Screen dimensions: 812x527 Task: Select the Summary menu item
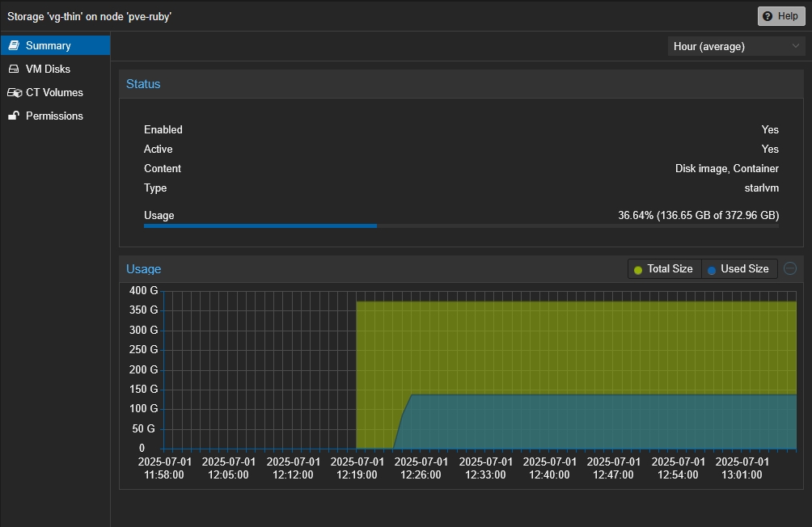[x=55, y=45]
